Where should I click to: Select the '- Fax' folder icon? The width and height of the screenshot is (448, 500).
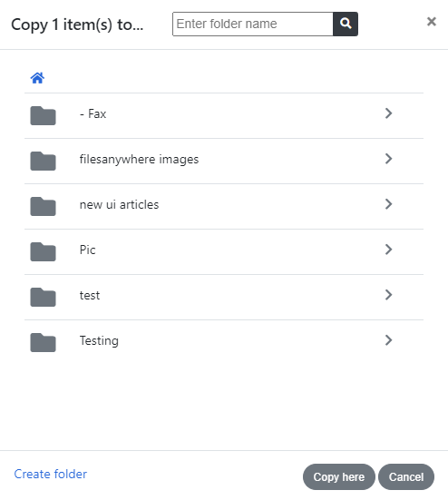(x=43, y=115)
